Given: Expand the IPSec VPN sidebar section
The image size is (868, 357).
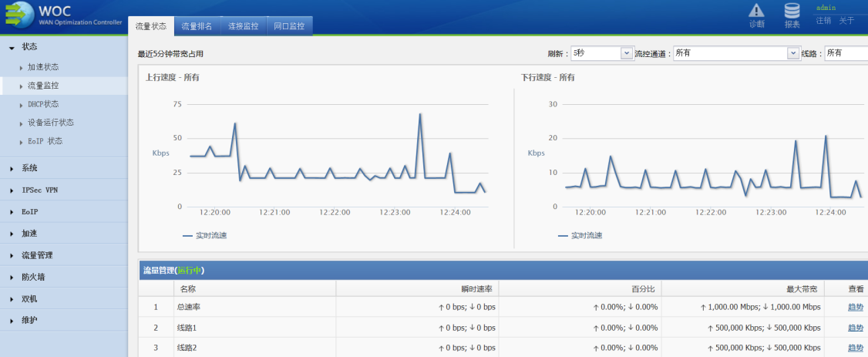Looking at the screenshot, I should tap(39, 190).
